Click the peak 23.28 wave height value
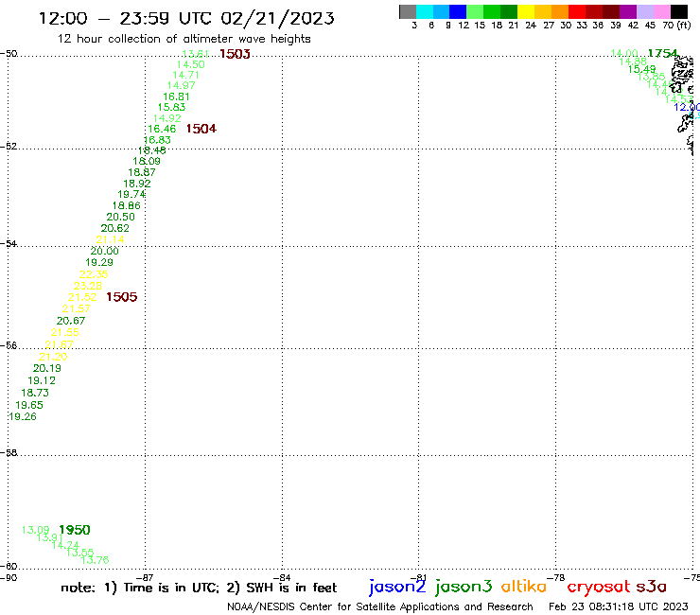 [x=88, y=286]
